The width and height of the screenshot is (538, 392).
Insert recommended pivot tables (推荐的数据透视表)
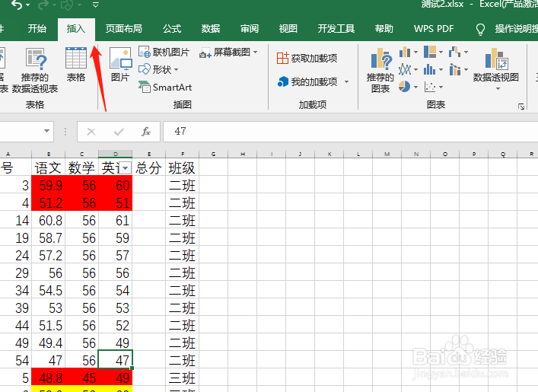(35, 70)
